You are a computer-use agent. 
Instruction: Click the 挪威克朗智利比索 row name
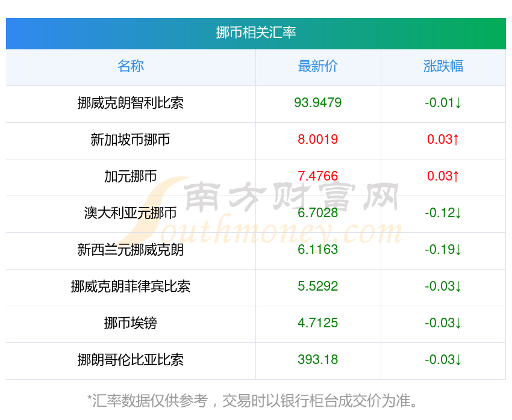(x=131, y=103)
